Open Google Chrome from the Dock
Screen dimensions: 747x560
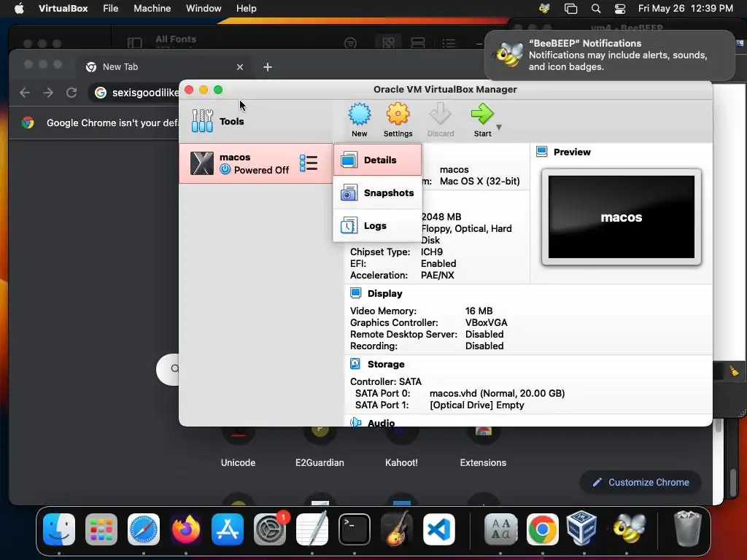coord(543,529)
